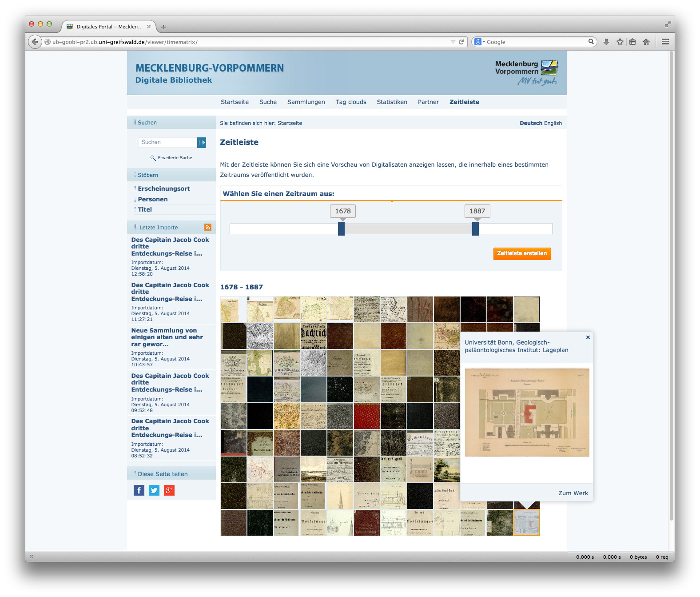Click the Erweiterte Suche link

click(175, 158)
